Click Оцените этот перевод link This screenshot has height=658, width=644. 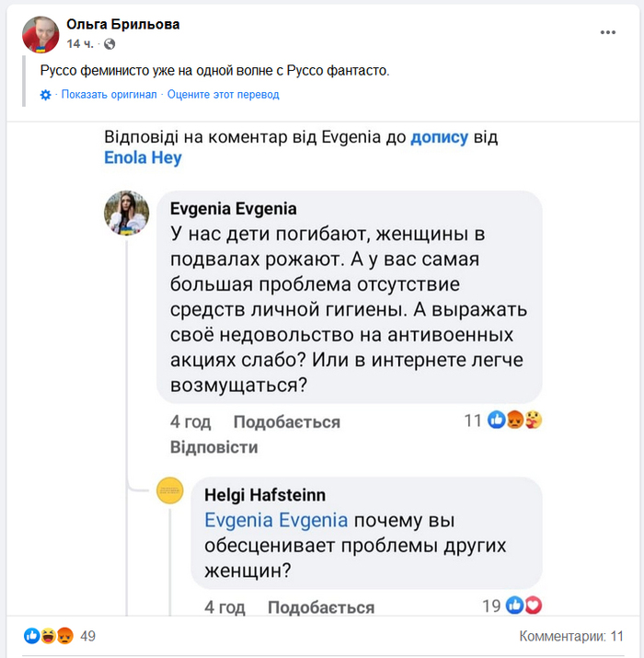[224, 95]
